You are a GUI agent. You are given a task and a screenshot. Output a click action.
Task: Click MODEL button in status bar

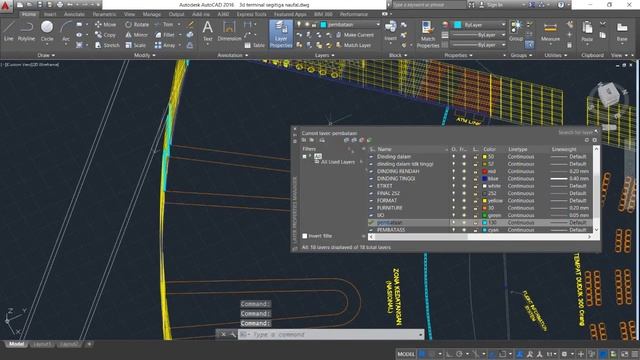pos(406,354)
